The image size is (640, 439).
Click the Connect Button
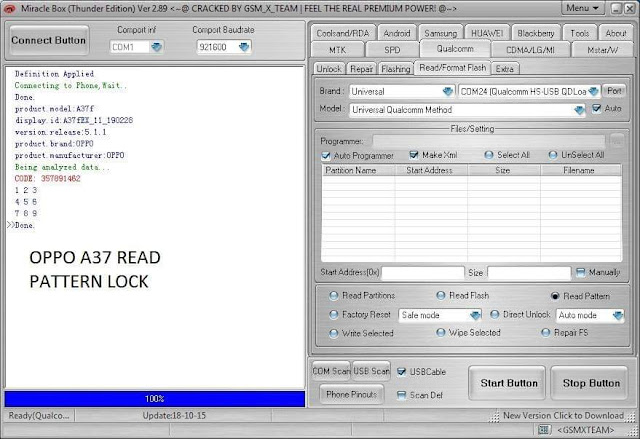click(x=49, y=40)
